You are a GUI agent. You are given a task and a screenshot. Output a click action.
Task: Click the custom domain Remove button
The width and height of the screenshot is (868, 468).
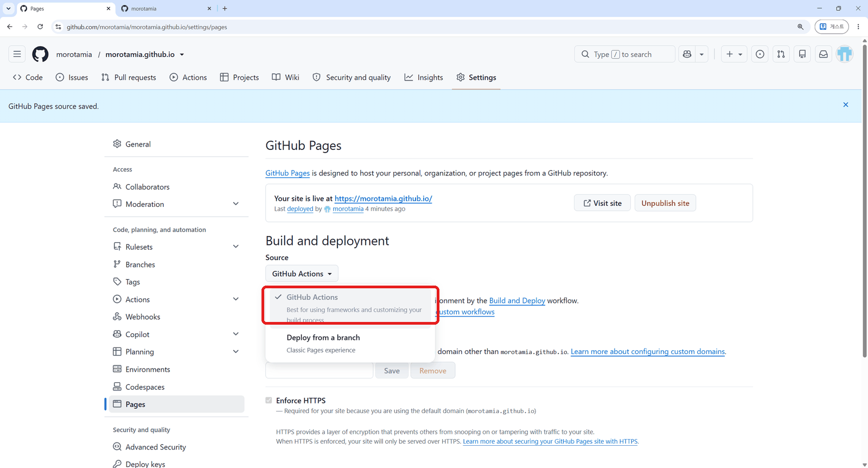tap(433, 371)
